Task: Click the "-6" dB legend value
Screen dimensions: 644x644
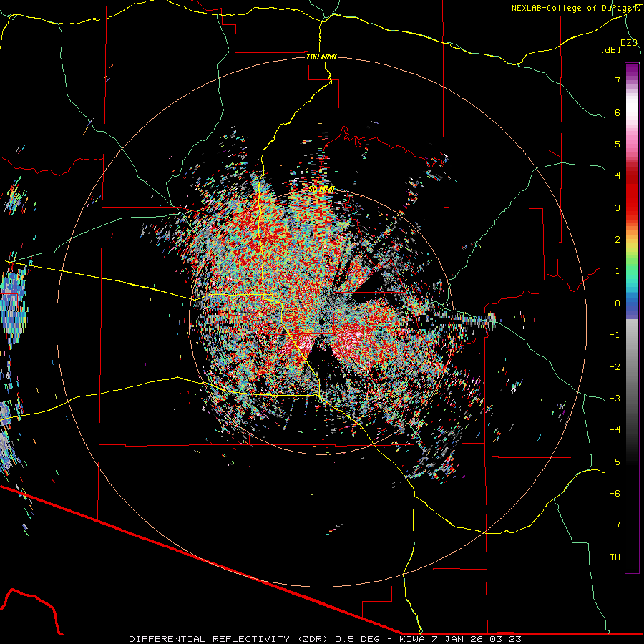Action: pos(615,494)
